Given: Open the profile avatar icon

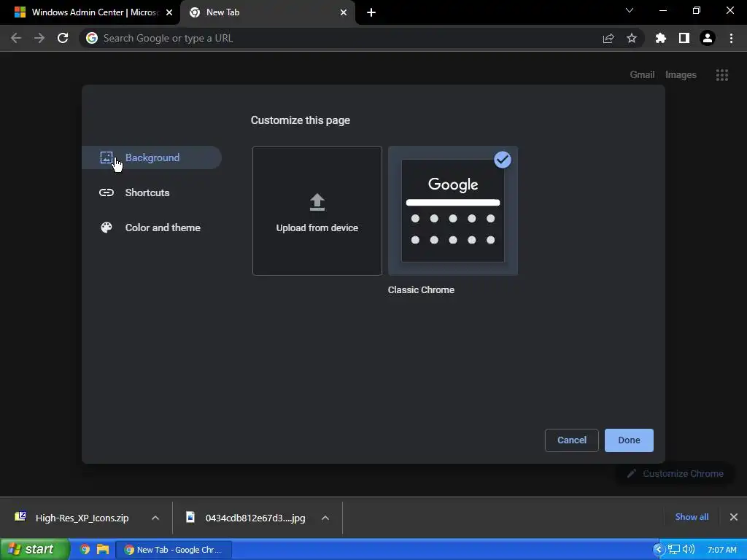Looking at the screenshot, I should (x=708, y=38).
